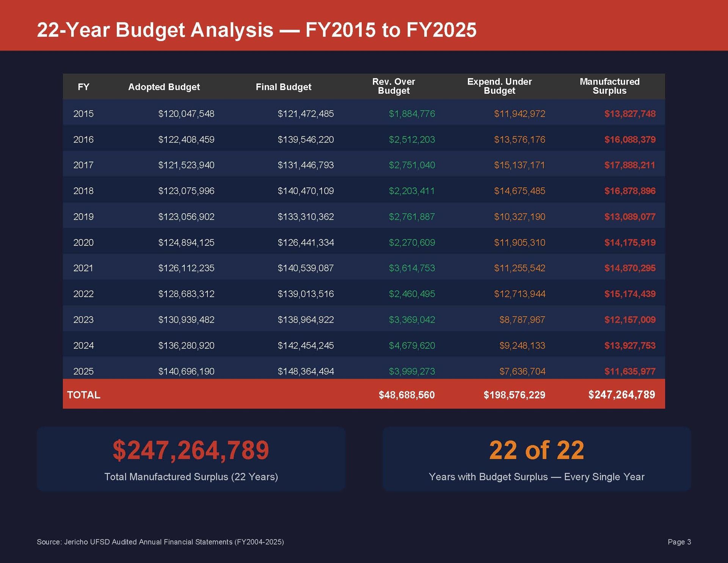Click the 2017 final budget value $131,446,793

(x=306, y=165)
